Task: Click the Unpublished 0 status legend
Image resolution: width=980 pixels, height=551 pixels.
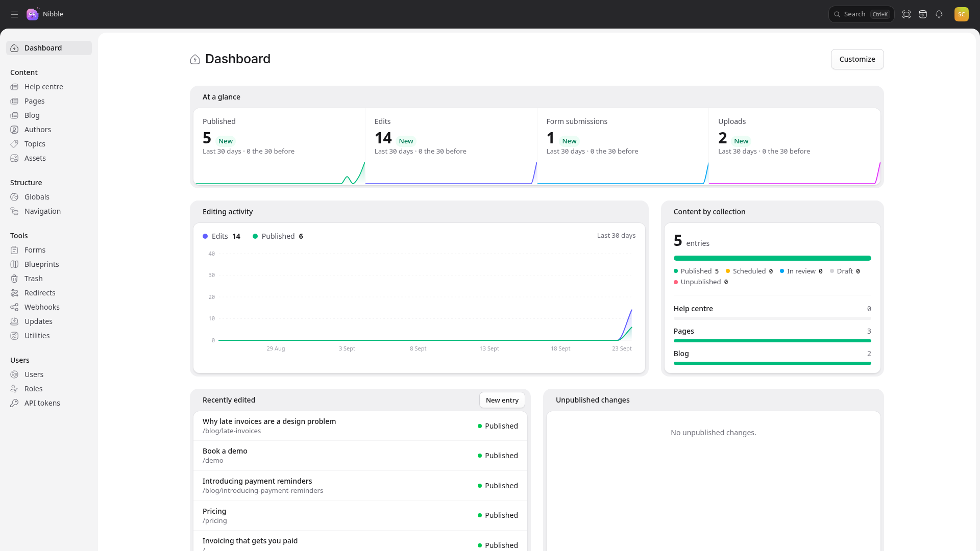Action: [701, 282]
